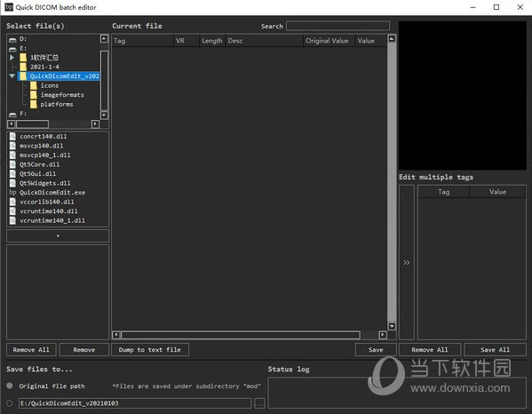Select the custom save path radio button
Screen dimensions: 532x414
tap(10, 403)
